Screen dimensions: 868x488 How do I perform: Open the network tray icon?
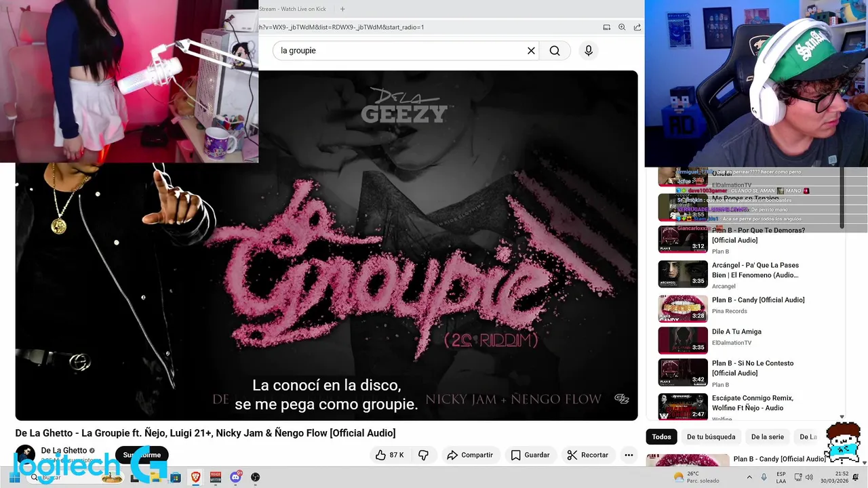click(x=799, y=477)
